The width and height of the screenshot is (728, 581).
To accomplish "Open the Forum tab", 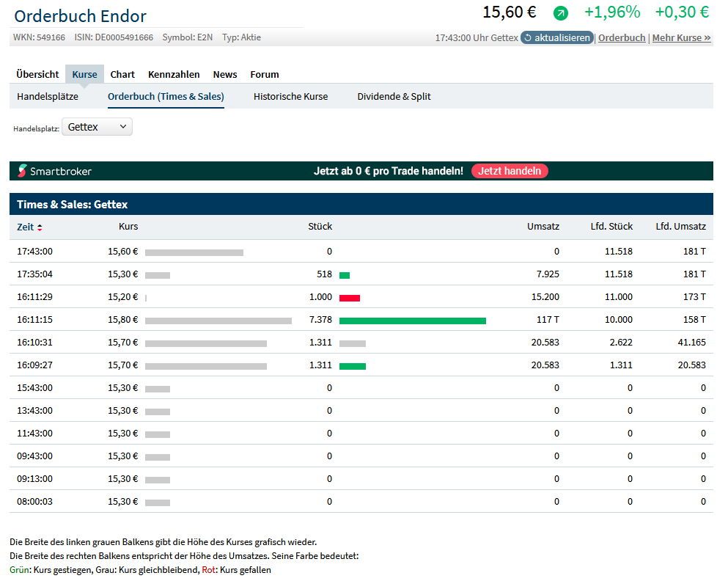I will click(x=265, y=74).
